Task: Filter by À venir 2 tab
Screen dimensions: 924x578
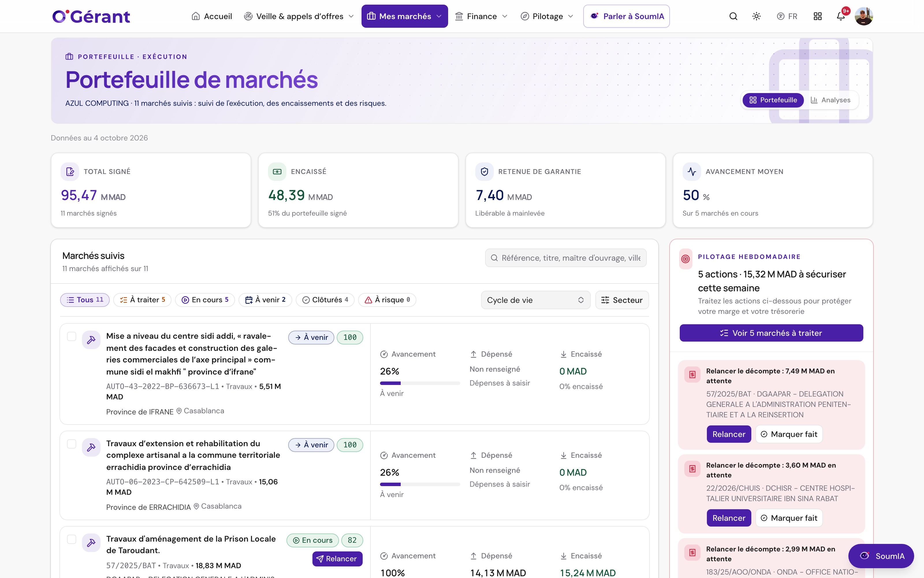Action: [265, 300]
